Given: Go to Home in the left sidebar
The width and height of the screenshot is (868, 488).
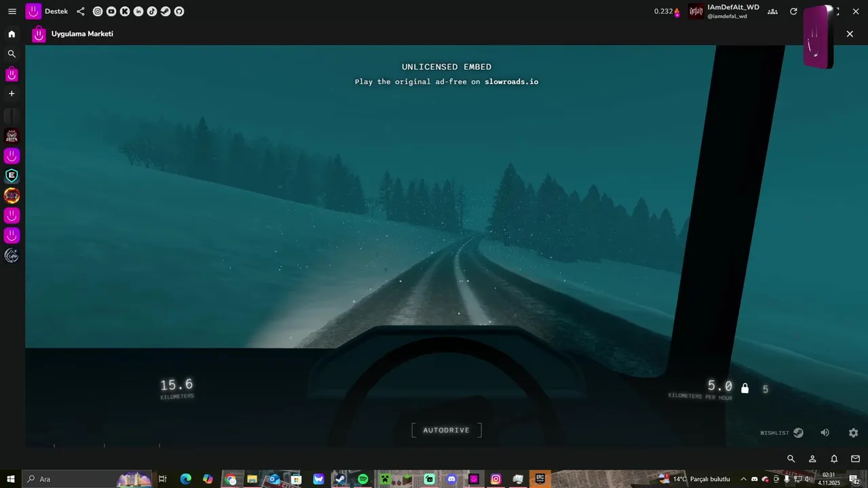Looking at the screenshot, I should coord(12,34).
